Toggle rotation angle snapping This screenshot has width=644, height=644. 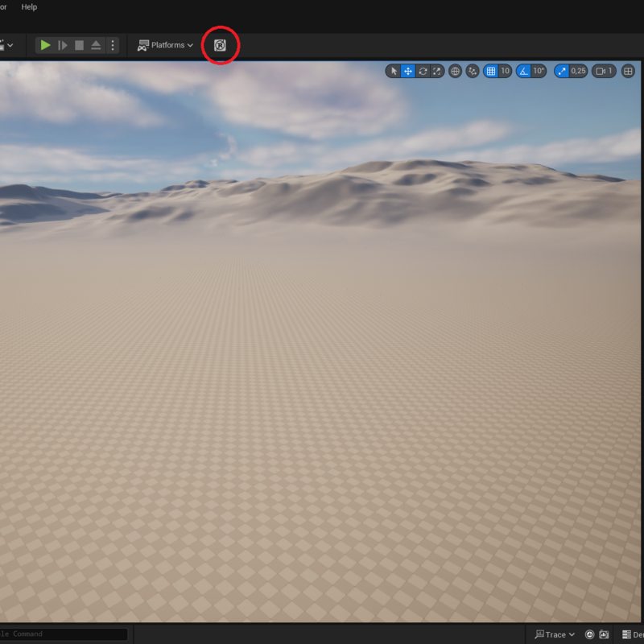click(x=523, y=71)
